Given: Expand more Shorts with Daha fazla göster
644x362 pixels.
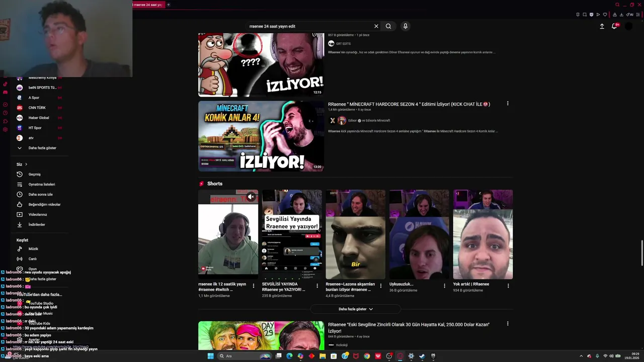Looking at the screenshot, I should (x=355, y=309).
